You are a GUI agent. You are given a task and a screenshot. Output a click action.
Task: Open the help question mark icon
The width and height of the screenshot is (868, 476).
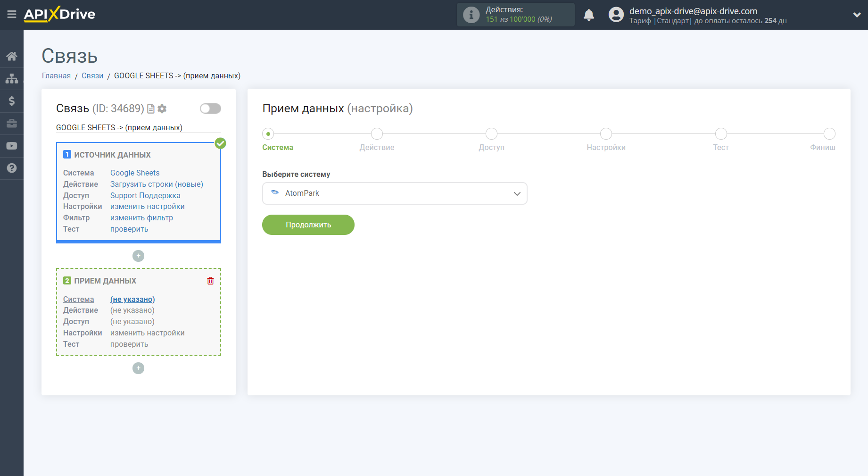pos(12,168)
